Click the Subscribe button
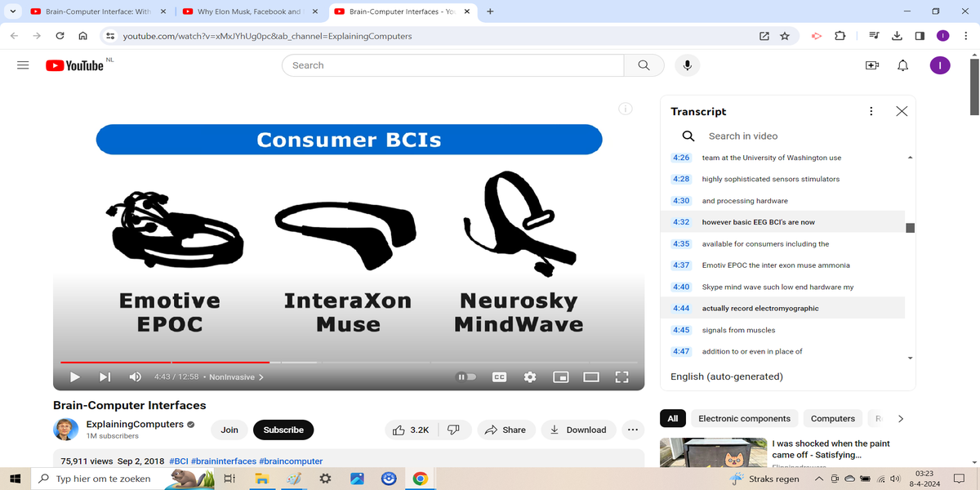 (x=283, y=430)
